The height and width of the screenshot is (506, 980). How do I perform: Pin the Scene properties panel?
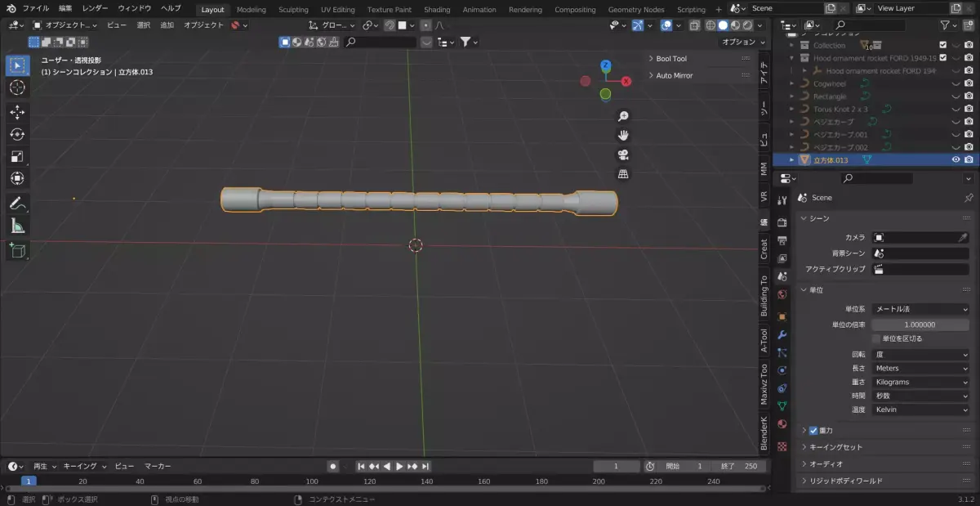tap(969, 198)
